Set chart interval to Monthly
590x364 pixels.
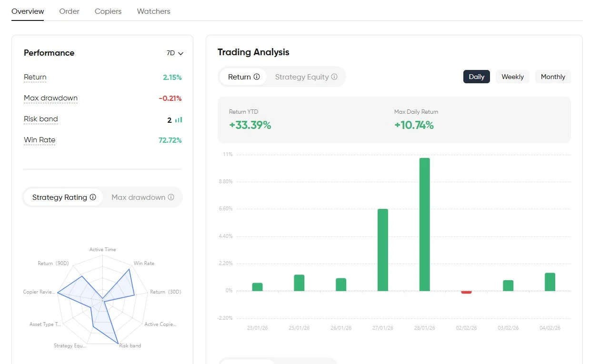click(553, 77)
